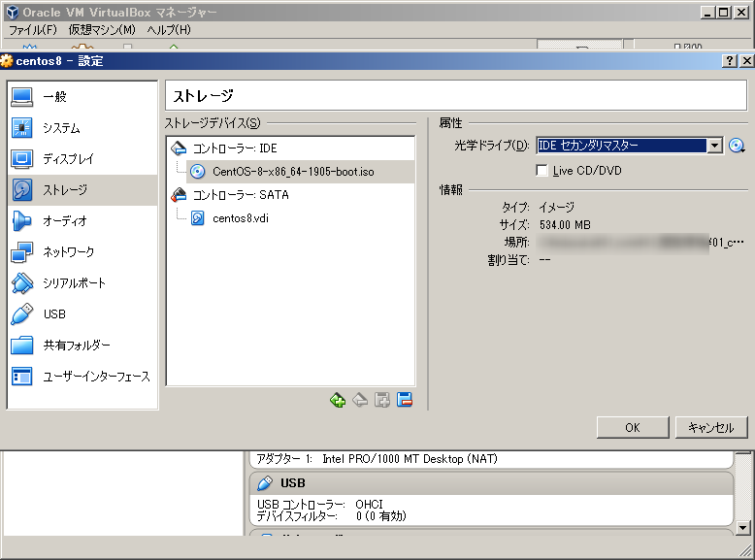Confirm settings with the OK button
Screen dimensions: 755x560
pyautogui.click(x=633, y=428)
